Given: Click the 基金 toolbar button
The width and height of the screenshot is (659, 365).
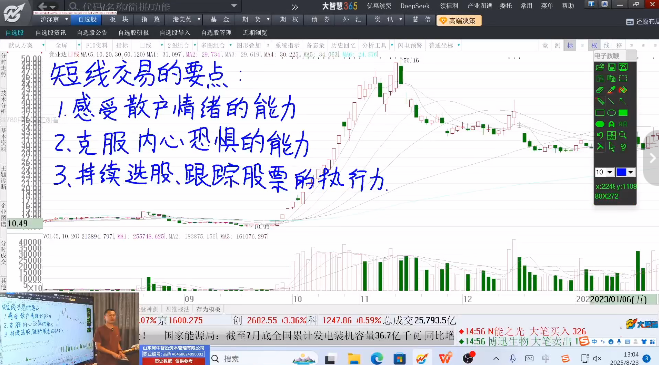Looking at the screenshot, I should pyautogui.click(x=220, y=19).
